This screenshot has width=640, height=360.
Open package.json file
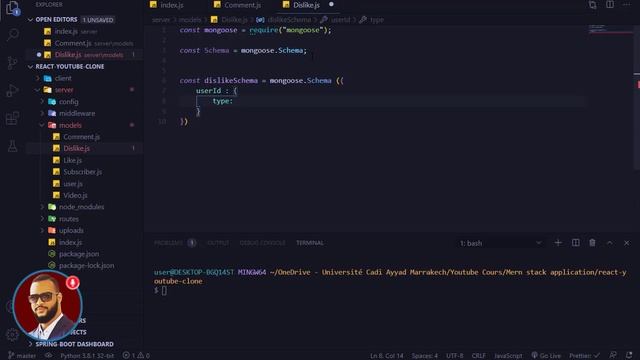(x=79, y=254)
